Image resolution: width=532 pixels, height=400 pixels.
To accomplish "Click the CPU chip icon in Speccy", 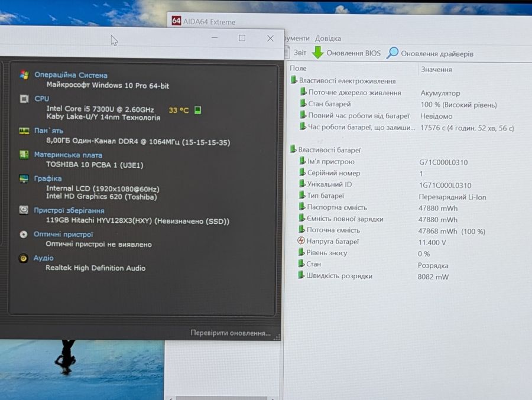I will point(24,99).
